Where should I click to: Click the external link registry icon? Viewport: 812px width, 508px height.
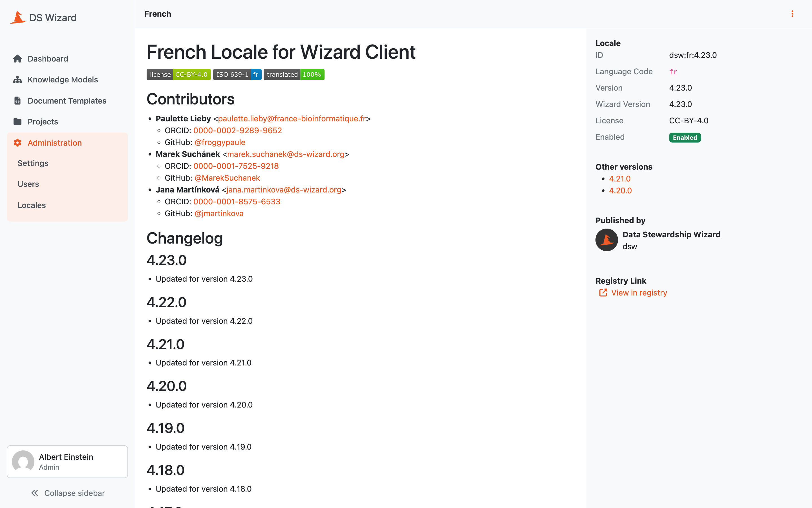click(x=603, y=293)
